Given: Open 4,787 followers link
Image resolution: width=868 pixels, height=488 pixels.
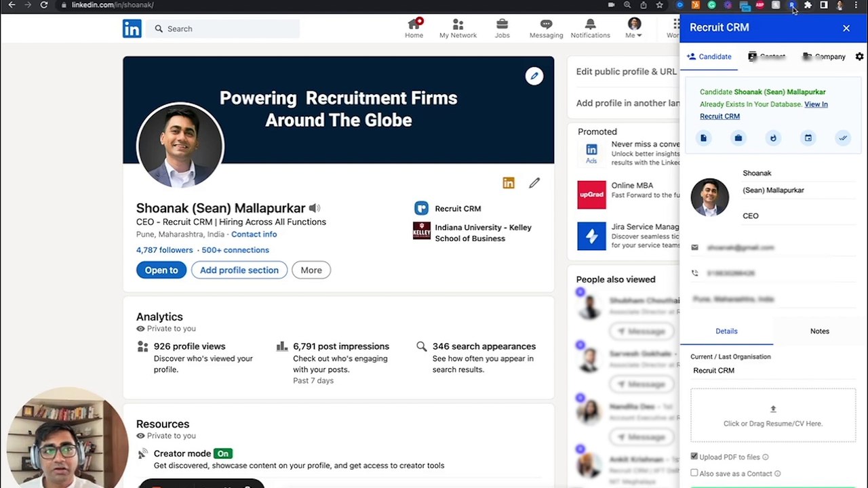Looking at the screenshot, I should point(164,250).
